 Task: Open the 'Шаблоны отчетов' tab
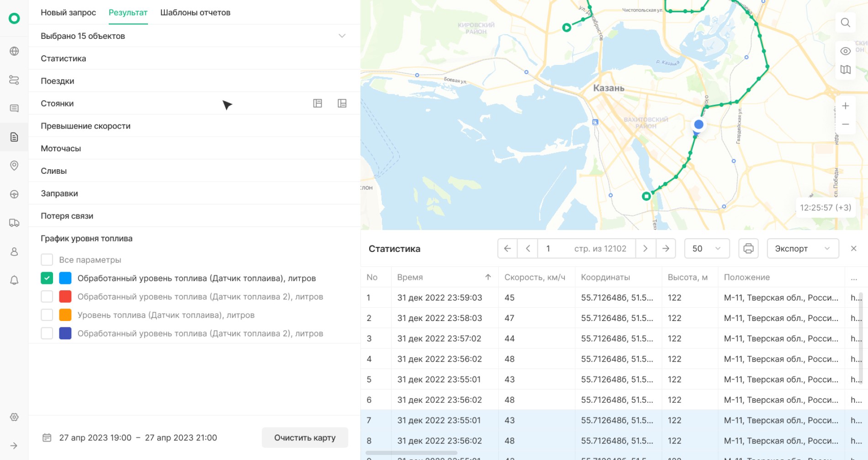click(195, 12)
